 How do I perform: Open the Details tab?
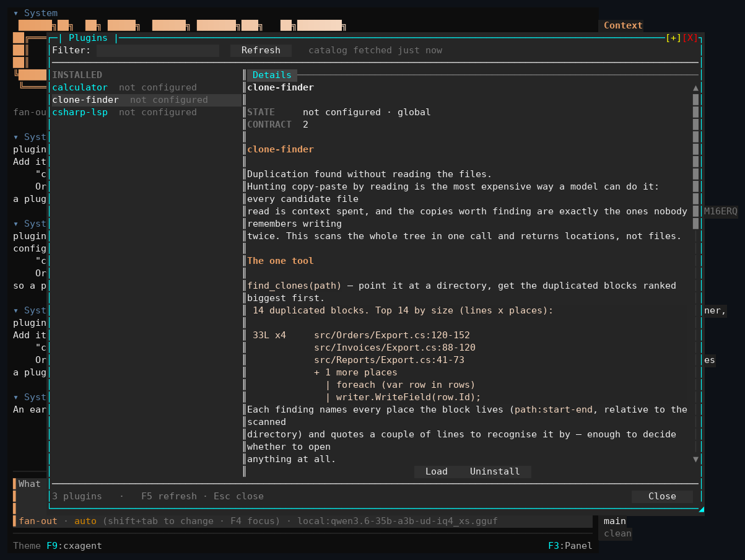[272, 75]
